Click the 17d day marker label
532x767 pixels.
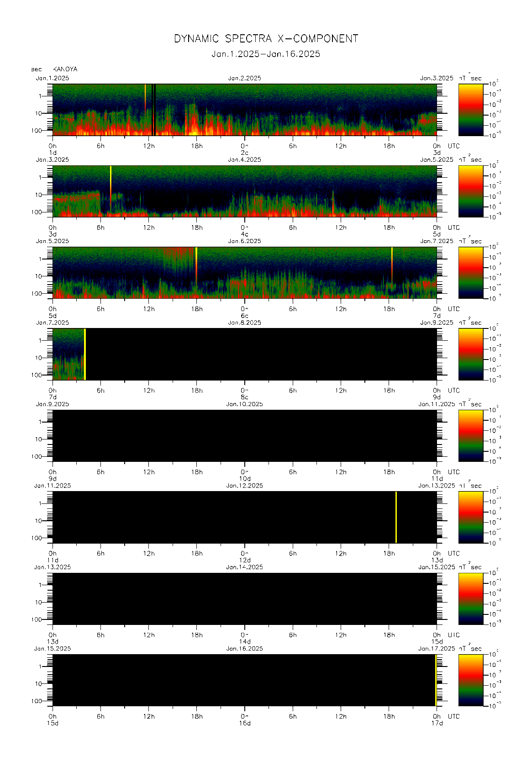point(437,723)
